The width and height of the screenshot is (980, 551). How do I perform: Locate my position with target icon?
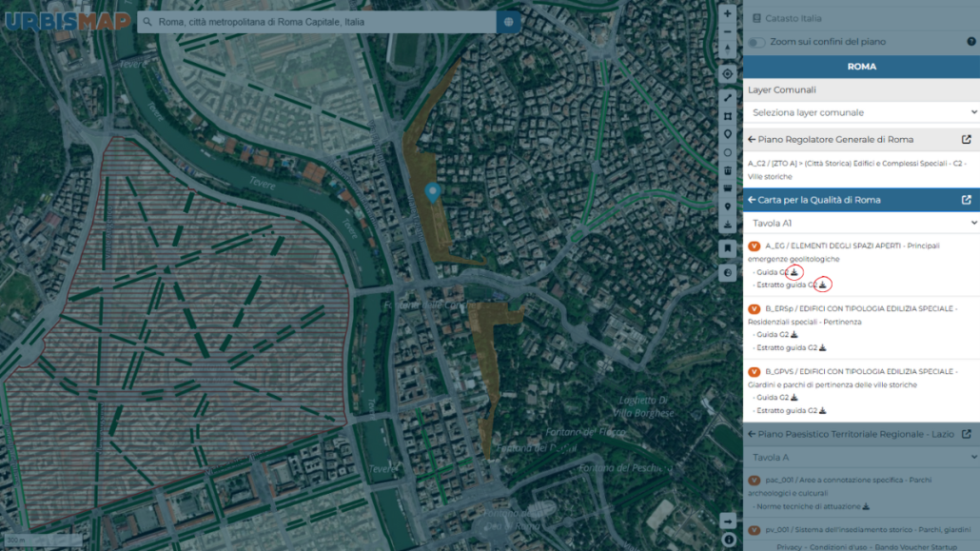tap(728, 74)
